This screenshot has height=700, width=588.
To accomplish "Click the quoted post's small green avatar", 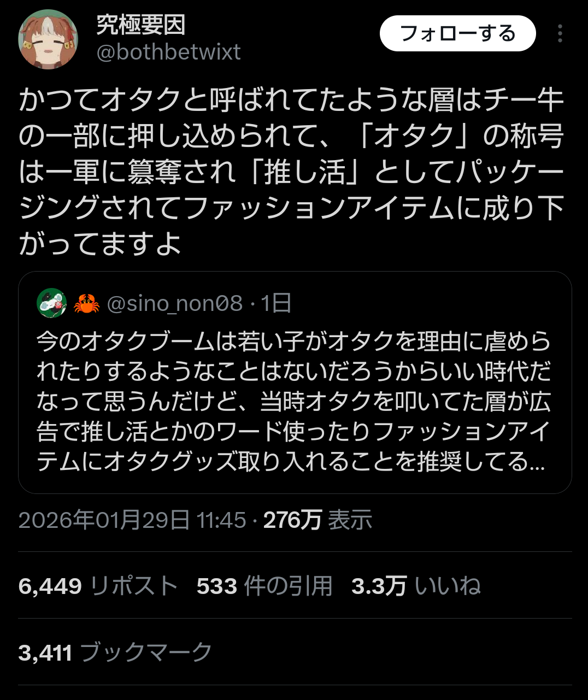I will pyautogui.click(x=51, y=303).
